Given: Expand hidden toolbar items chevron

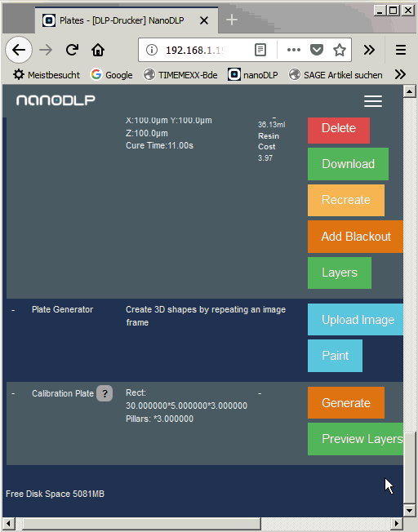Looking at the screenshot, I should tap(369, 51).
